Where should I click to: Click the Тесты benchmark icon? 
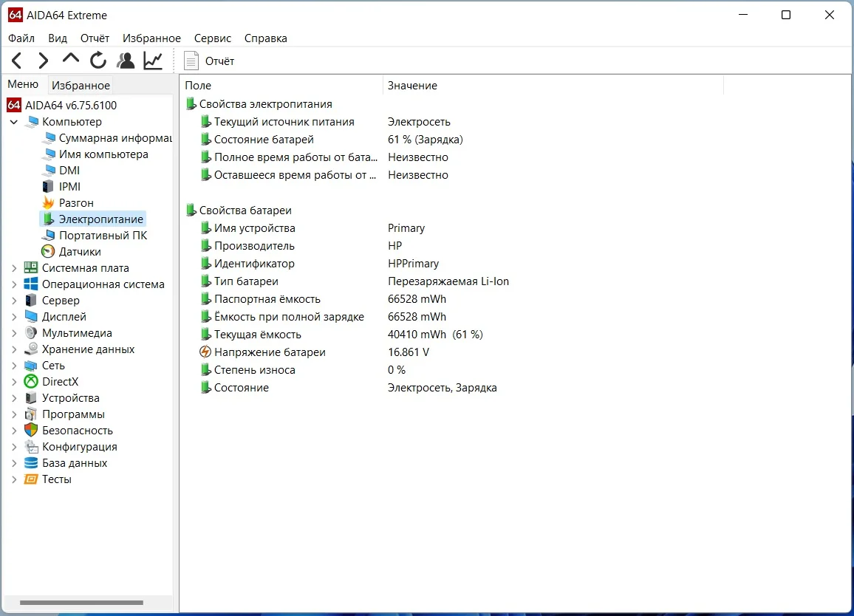pos(31,479)
